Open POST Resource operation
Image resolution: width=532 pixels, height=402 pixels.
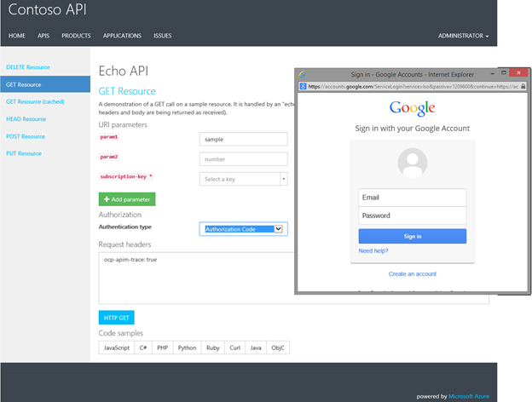[26, 136]
